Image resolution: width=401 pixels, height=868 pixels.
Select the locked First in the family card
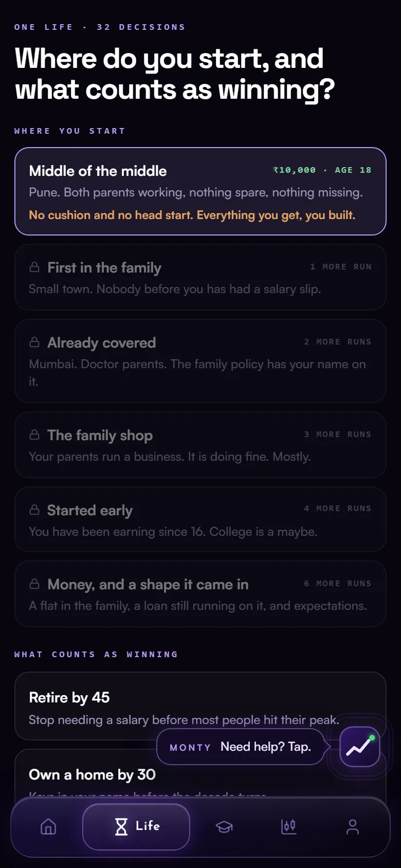[x=200, y=277]
